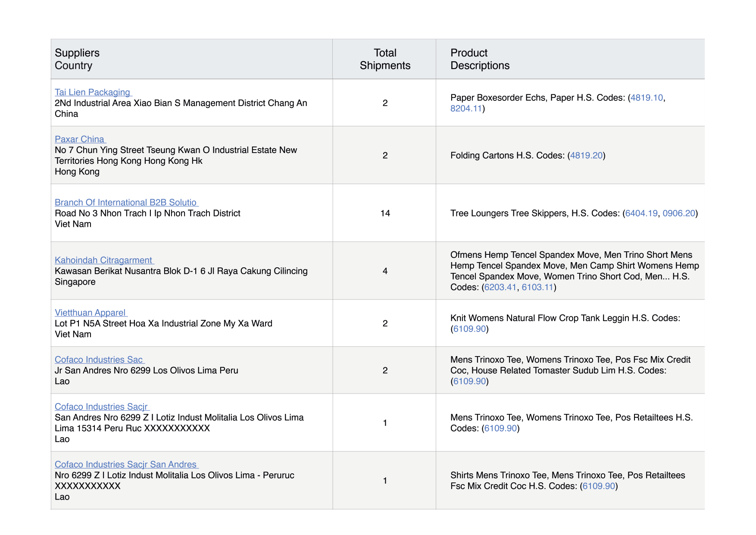756x535 pixels.
Task: Click H.S. code 8204.11
Action: click(x=466, y=109)
